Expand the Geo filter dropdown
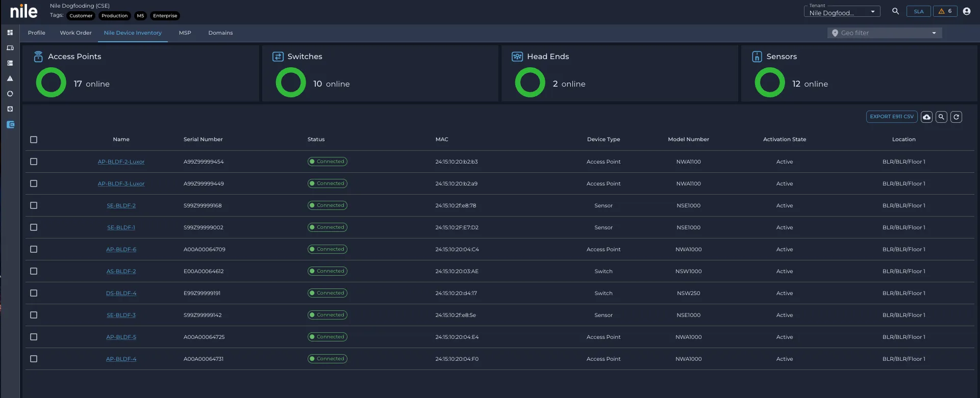The height and width of the screenshot is (398, 980). pyautogui.click(x=885, y=33)
